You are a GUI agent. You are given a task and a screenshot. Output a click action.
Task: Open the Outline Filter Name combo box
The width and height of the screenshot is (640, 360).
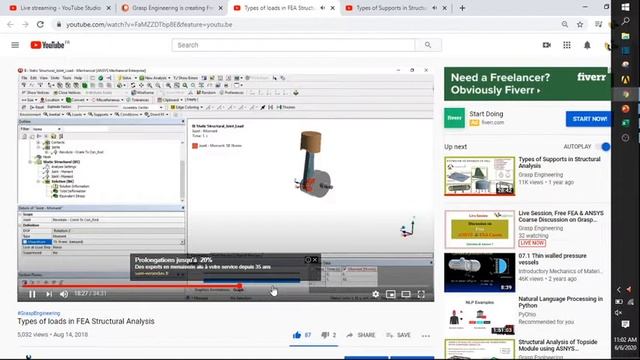47,129
